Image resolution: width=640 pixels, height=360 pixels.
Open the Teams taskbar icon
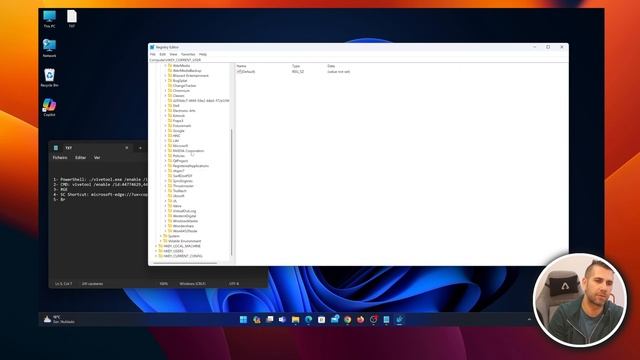point(282,320)
